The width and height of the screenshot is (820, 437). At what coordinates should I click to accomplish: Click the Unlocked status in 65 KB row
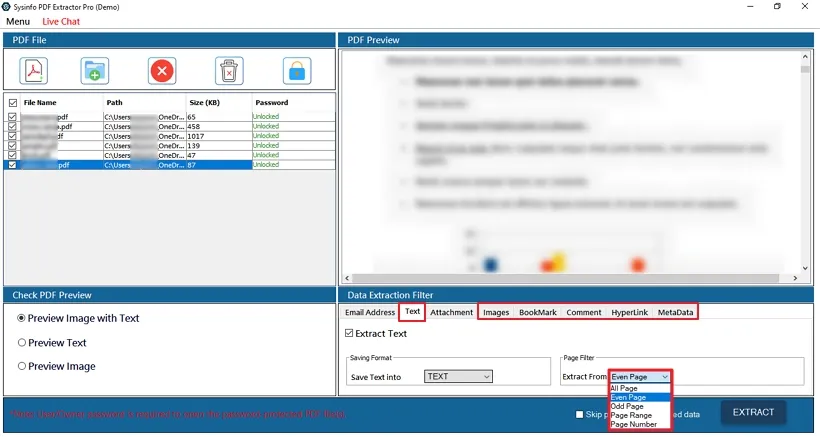pos(266,117)
